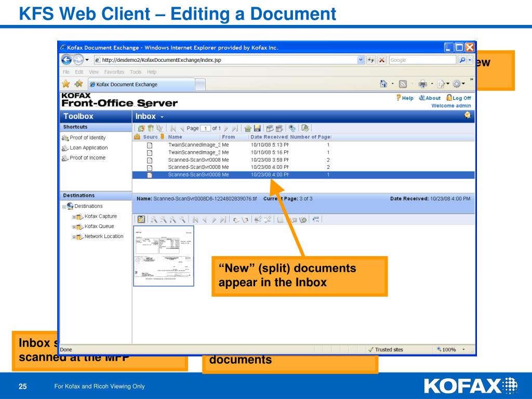
Task: Click the browser Print icon
Action: pyautogui.click(x=422, y=84)
